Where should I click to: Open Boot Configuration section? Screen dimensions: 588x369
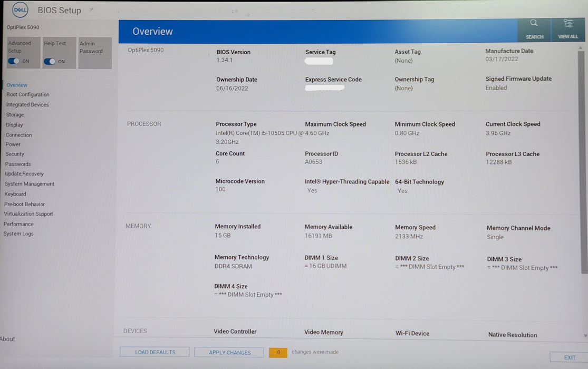pos(28,94)
